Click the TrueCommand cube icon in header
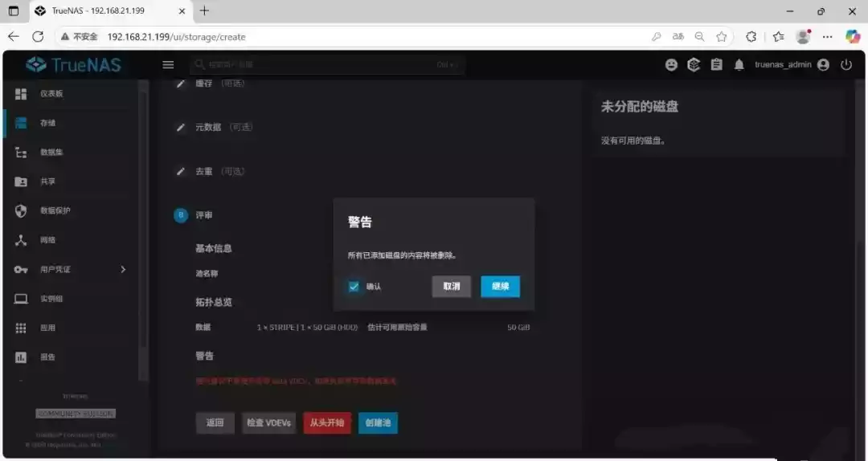The width and height of the screenshot is (868, 461). [x=694, y=65]
